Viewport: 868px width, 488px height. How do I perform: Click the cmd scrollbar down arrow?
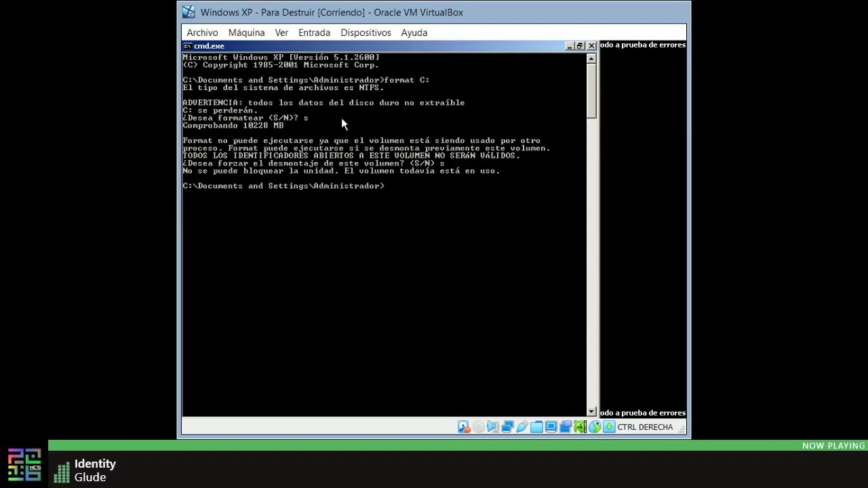pyautogui.click(x=591, y=411)
